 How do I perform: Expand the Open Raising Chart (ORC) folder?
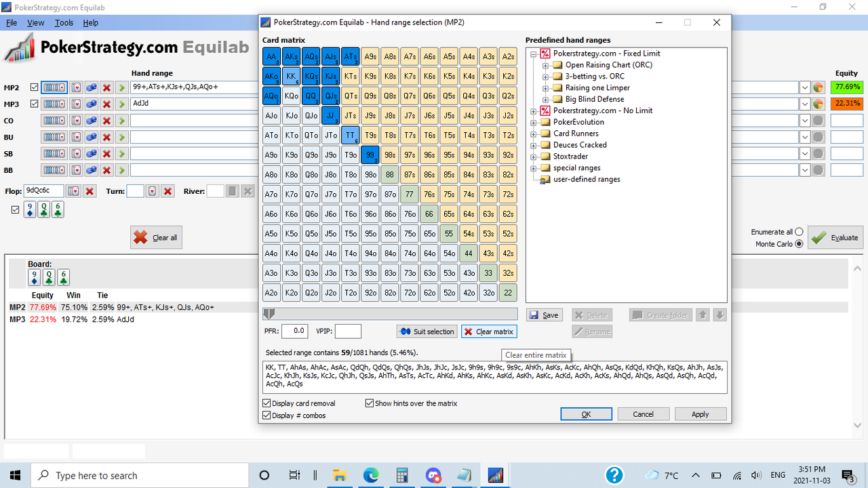pos(546,65)
